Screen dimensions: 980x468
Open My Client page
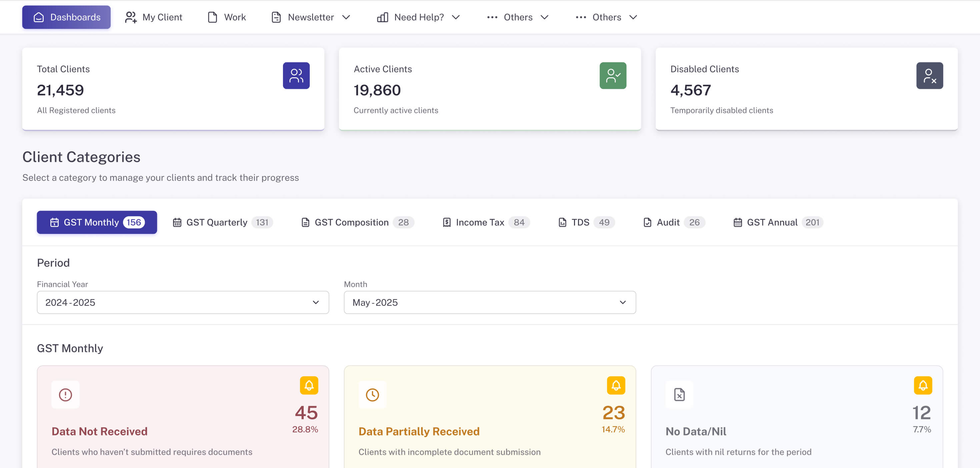coord(154,17)
